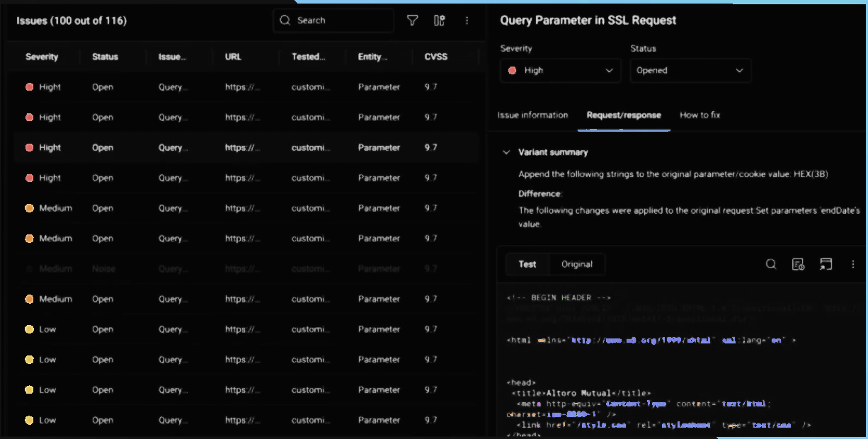Sort by the Status column header
The image size is (868, 439).
point(105,57)
